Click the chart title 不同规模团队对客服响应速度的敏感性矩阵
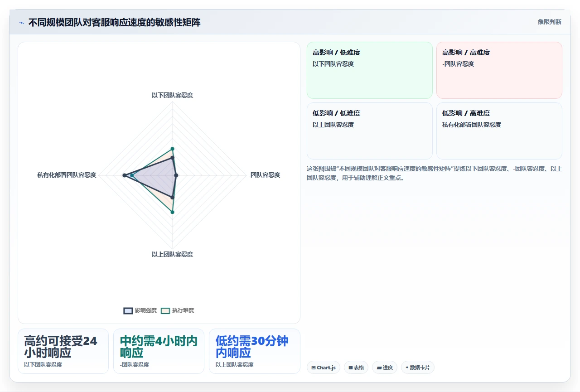Screen dimensions: 580x392 click(x=114, y=22)
